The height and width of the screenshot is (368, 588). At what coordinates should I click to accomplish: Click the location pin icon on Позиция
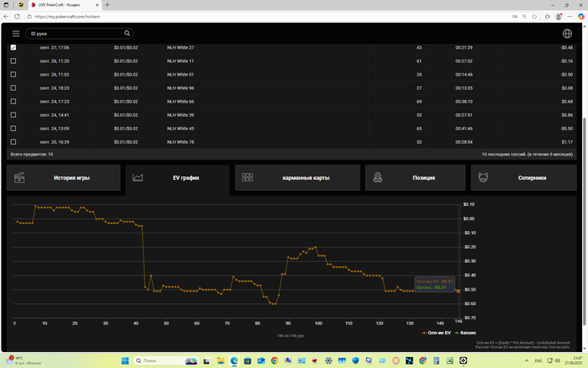pos(378,177)
